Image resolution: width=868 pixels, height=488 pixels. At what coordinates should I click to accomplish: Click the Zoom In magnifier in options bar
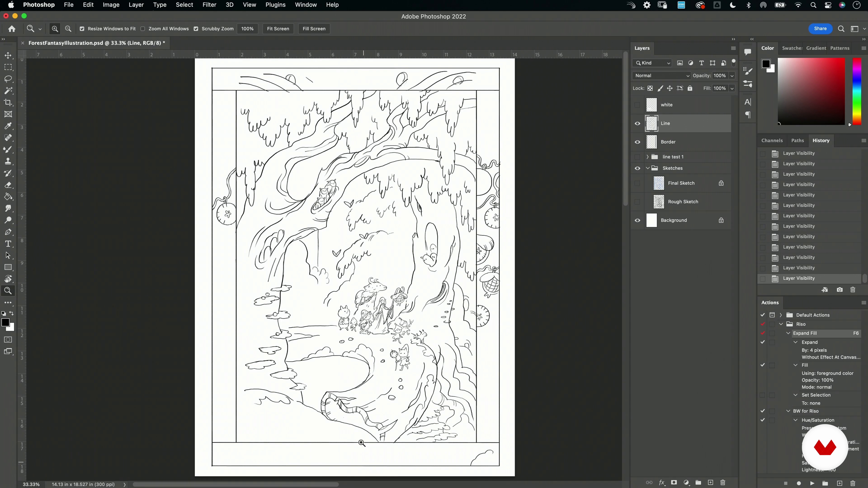click(x=55, y=29)
